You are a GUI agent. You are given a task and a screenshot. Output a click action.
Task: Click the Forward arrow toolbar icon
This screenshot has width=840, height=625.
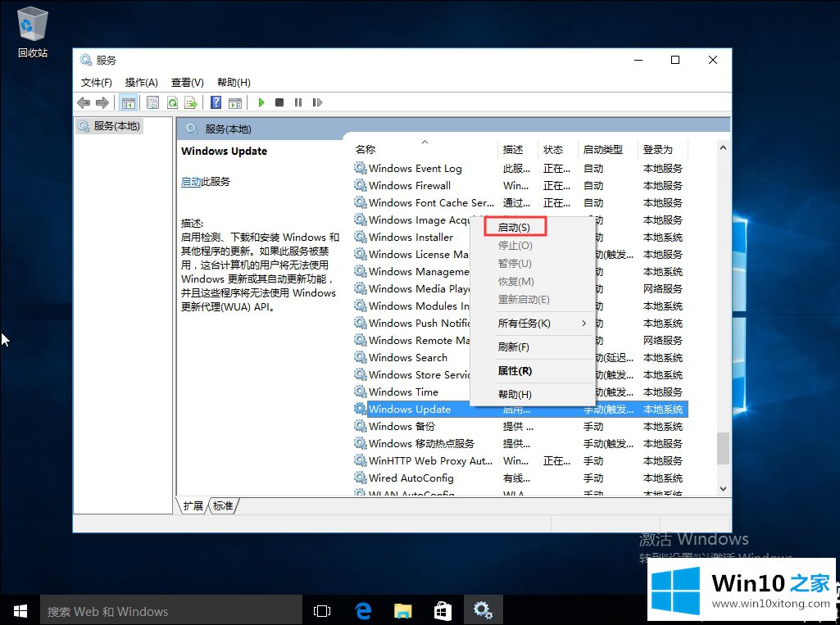pos(102,102)
